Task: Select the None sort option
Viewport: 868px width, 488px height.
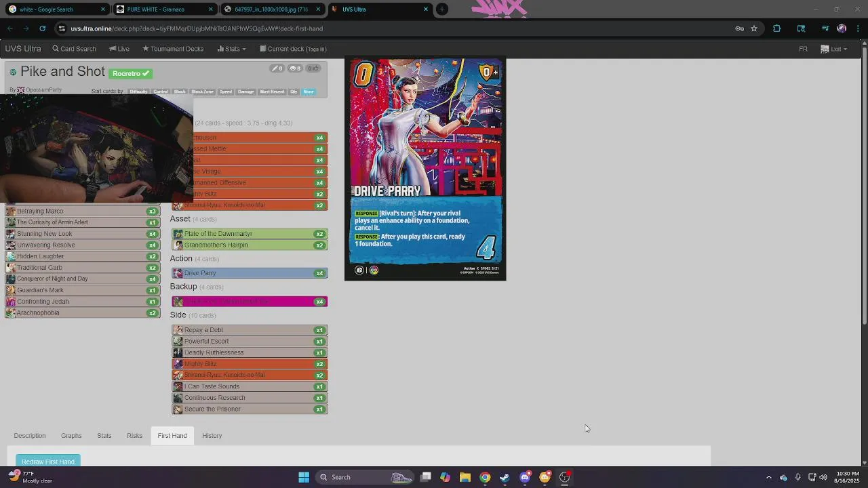Action: click(x=309, y=91)
